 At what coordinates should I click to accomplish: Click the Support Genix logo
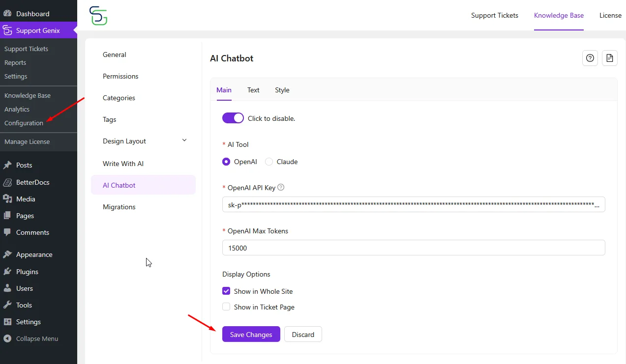click(98, 16)
